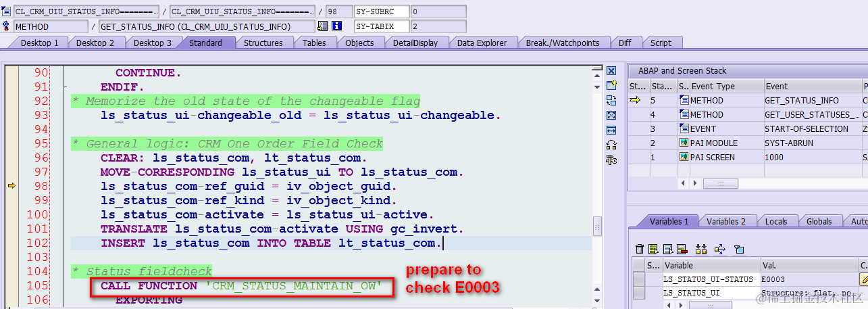Click the method icon in GET_STATUS_INFO stack row
This screenshot has height=309, width=868.
point(684,101)
